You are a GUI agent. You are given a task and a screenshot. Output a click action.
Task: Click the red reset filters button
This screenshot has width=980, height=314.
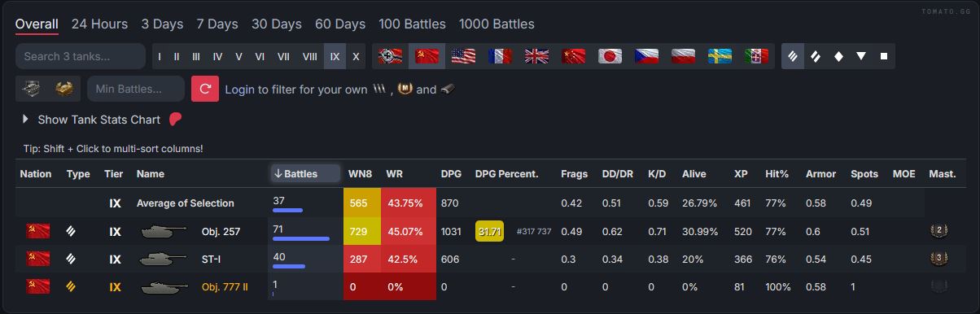(x=205, y=89)
